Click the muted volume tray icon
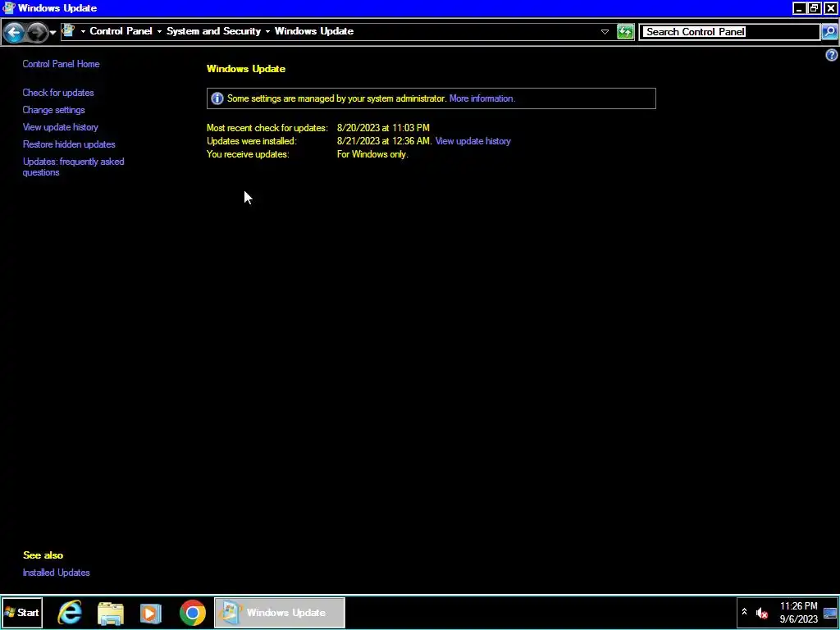Viewport: 840px width, 630px height. tap(761, 613)
